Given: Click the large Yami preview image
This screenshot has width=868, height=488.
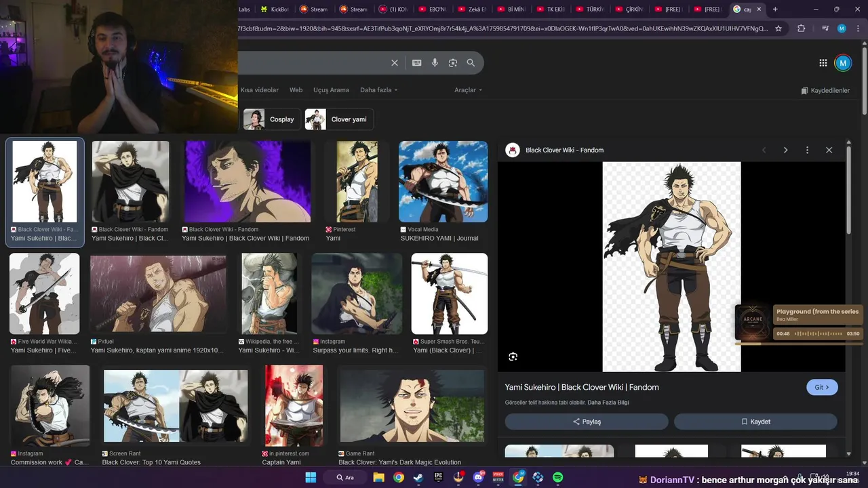Looking at the screenshot, I should click(671, 266).
